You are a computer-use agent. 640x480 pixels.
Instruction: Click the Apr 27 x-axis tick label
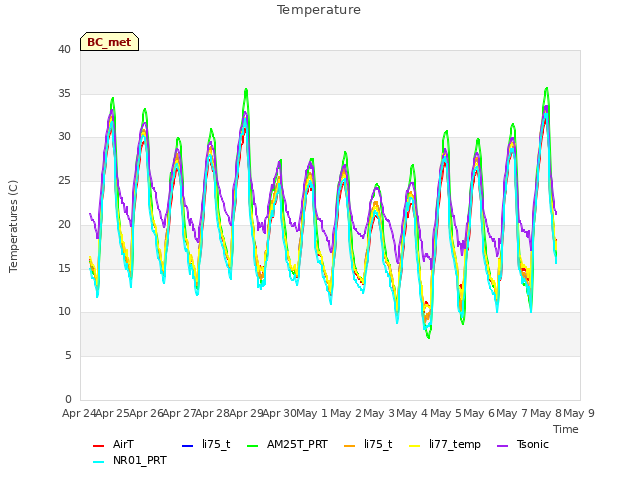(x=179, y=413)
